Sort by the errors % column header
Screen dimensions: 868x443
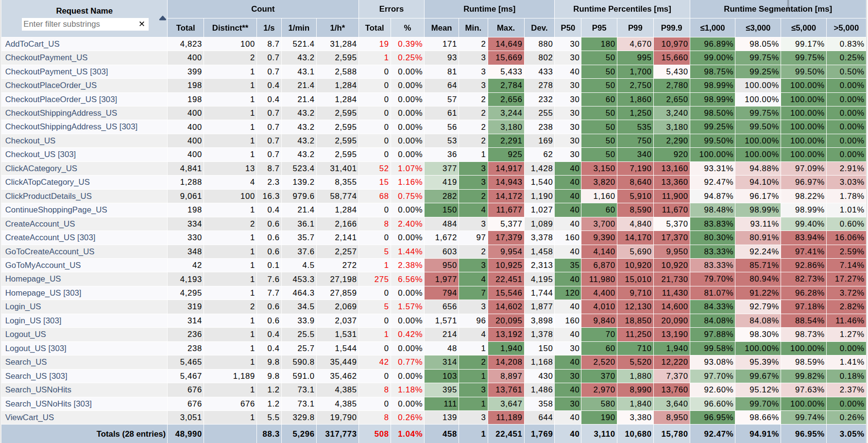[x=407, y=28]
